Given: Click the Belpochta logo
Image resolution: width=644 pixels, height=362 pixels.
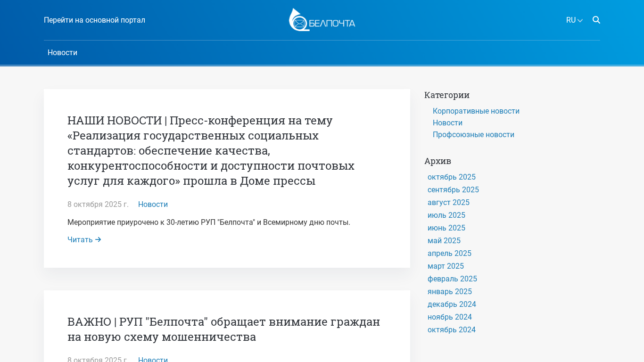Looking at the screenshot, I should coord(322,20).
